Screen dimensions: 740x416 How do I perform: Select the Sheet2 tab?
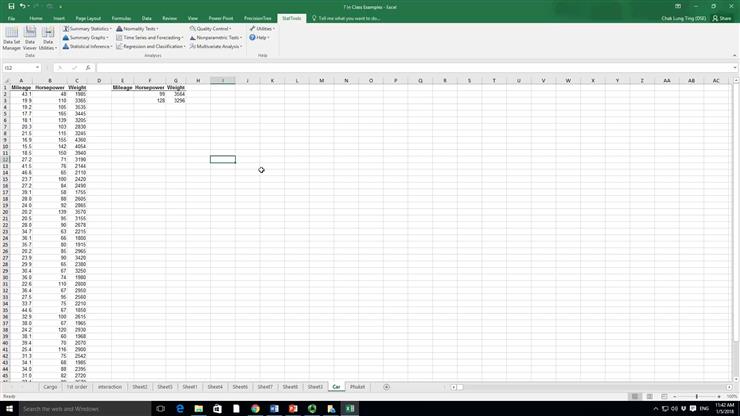tap(140, 387)
